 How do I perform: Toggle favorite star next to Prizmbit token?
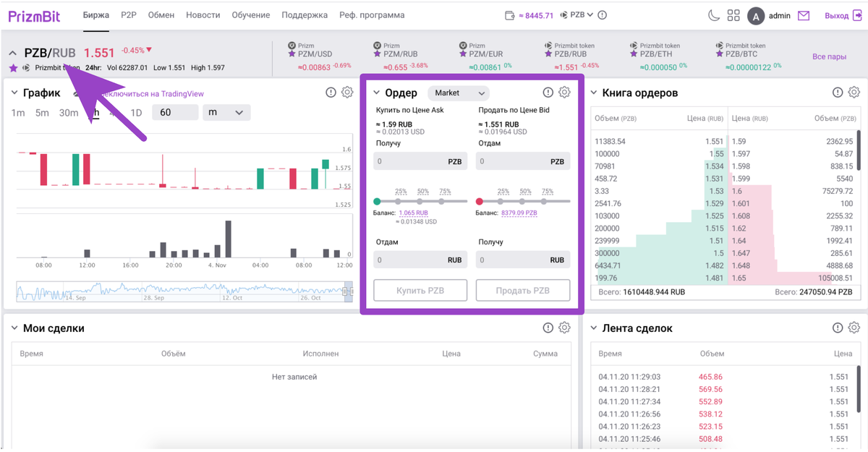click(x=13, y=68)
